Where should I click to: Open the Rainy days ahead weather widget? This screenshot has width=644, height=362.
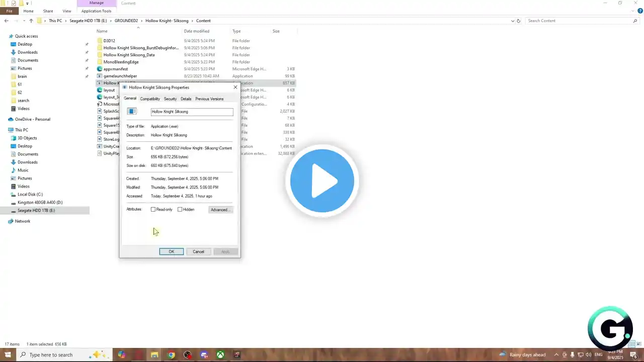(522, 354)
